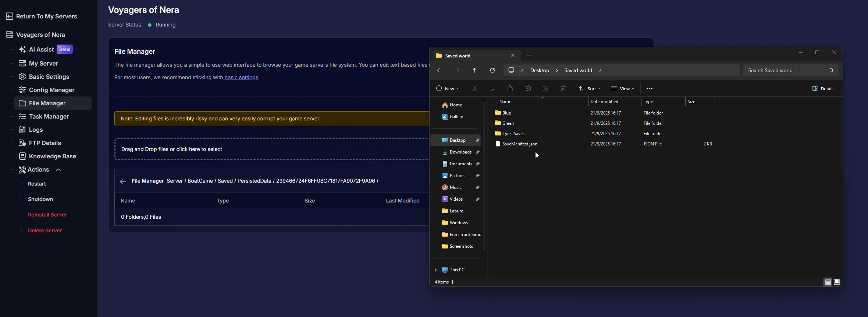Click the Search Saved world field
This screenshot has height=317, width=868.
tap(787, 70)
